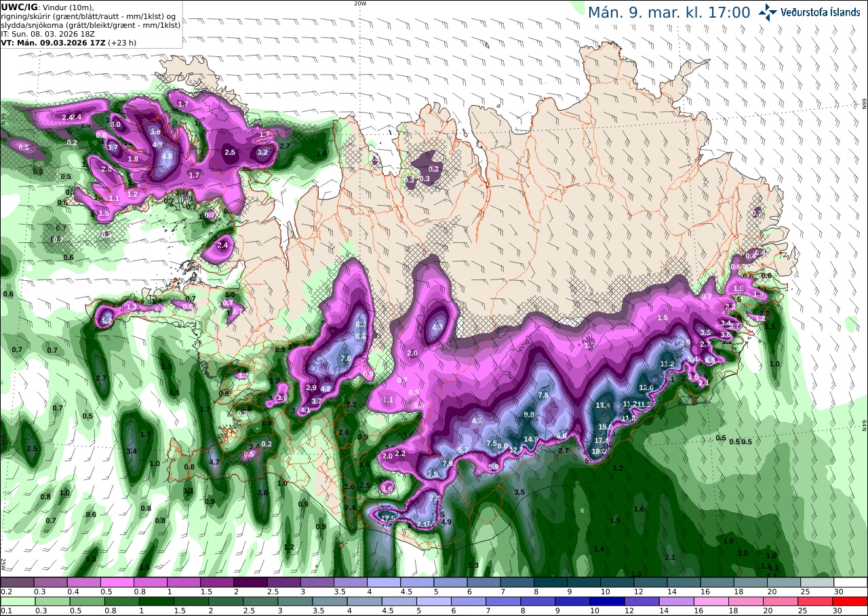Click the '14.9' precipitation value

(x=531, y=439)
